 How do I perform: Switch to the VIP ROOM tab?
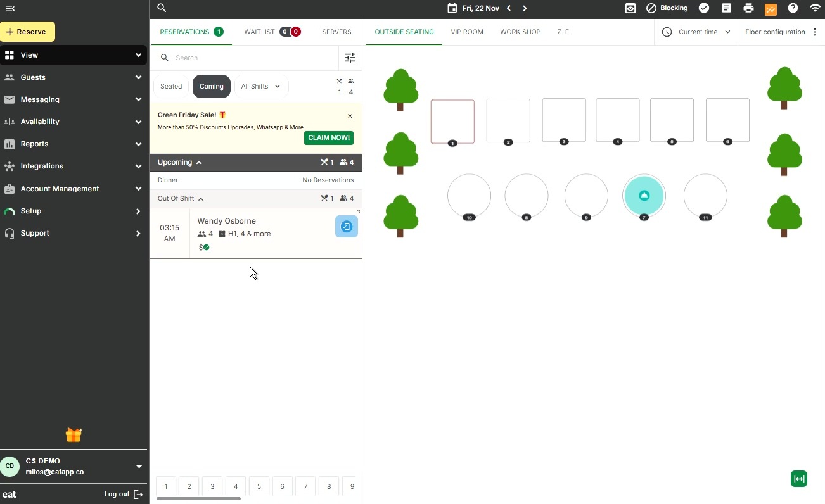coord(467,32)
